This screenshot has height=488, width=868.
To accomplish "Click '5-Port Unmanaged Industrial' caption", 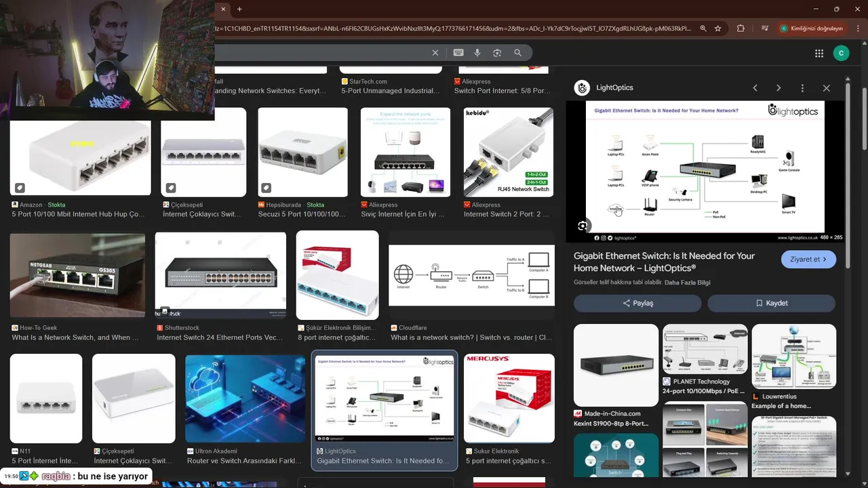I will (x=391, y=91).
